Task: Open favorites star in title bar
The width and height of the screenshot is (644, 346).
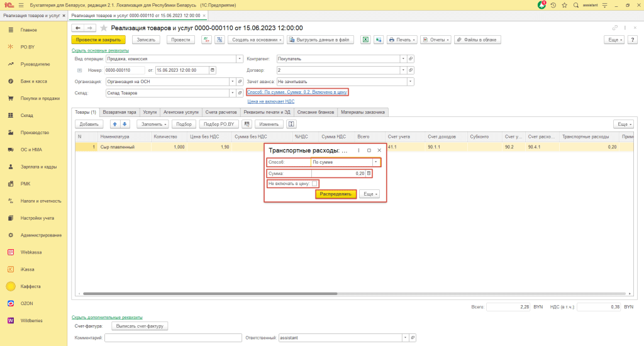Action: tap(564, 5)
